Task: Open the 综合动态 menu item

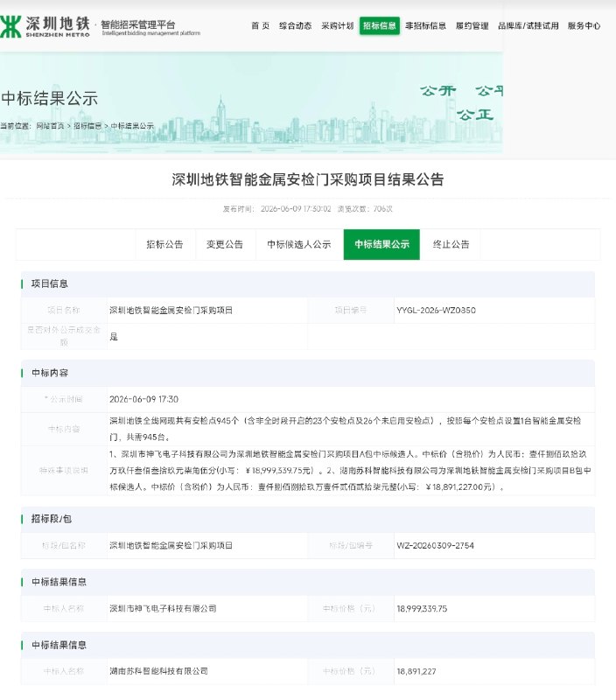Action: pyautogui.click(x=296, y=26)
